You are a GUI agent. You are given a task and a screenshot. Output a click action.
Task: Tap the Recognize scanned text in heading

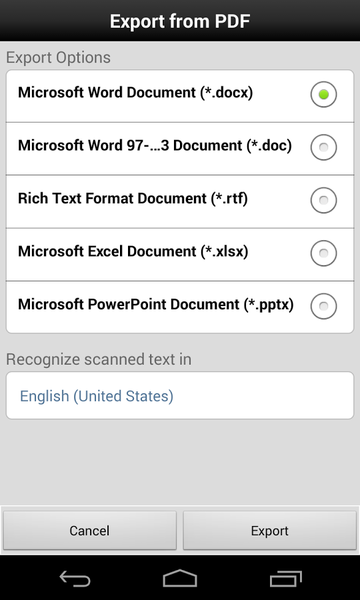coord(99,360)
